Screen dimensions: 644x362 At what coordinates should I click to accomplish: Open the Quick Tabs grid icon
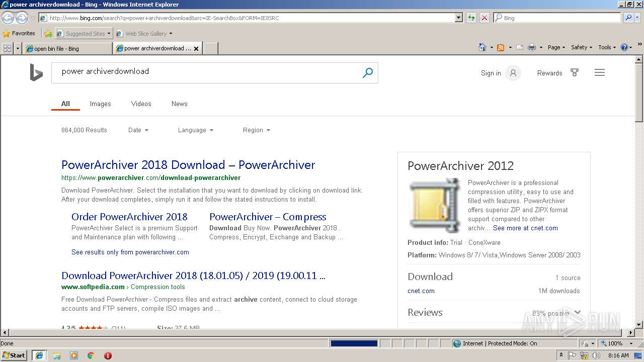point(7,48)
